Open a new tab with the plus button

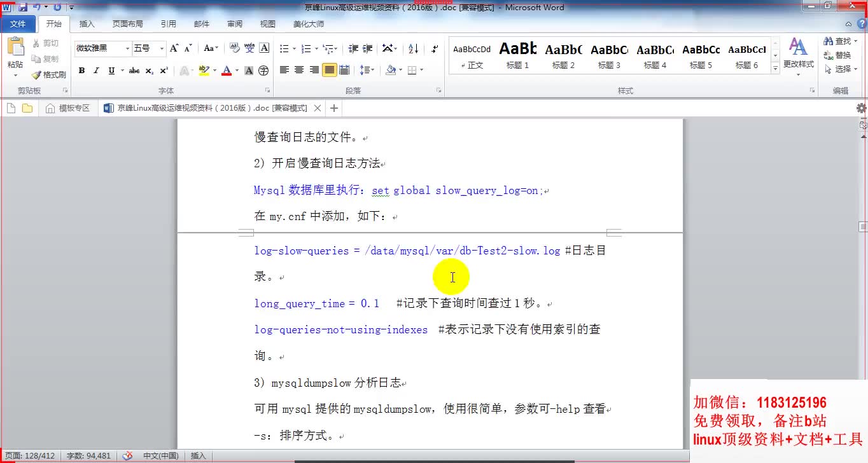pyautogui.click(x=334, y=109)
